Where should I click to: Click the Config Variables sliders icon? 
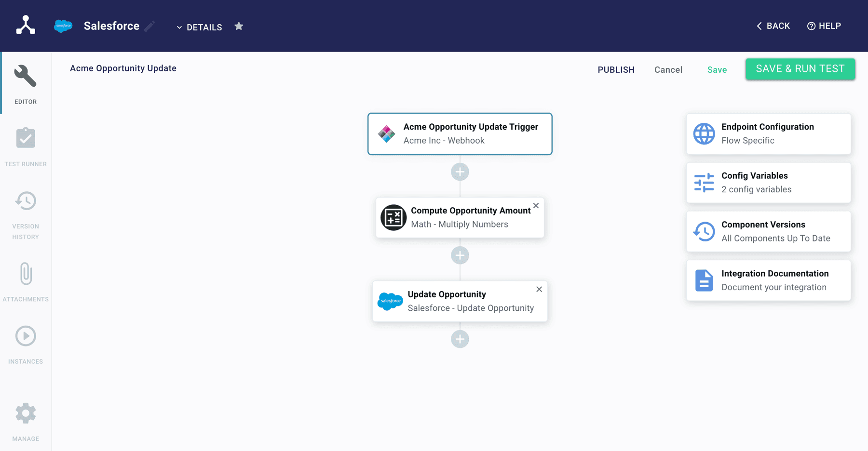coord(704,183)
